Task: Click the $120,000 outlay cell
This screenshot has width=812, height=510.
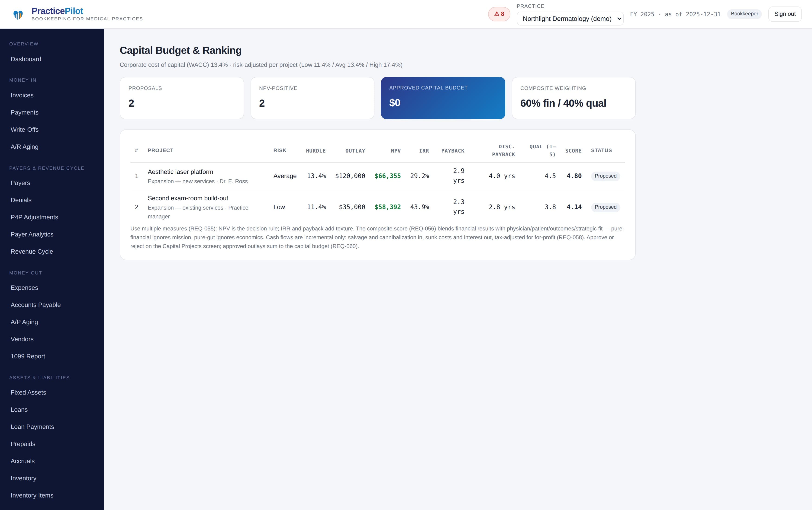Action: point(350,176)
